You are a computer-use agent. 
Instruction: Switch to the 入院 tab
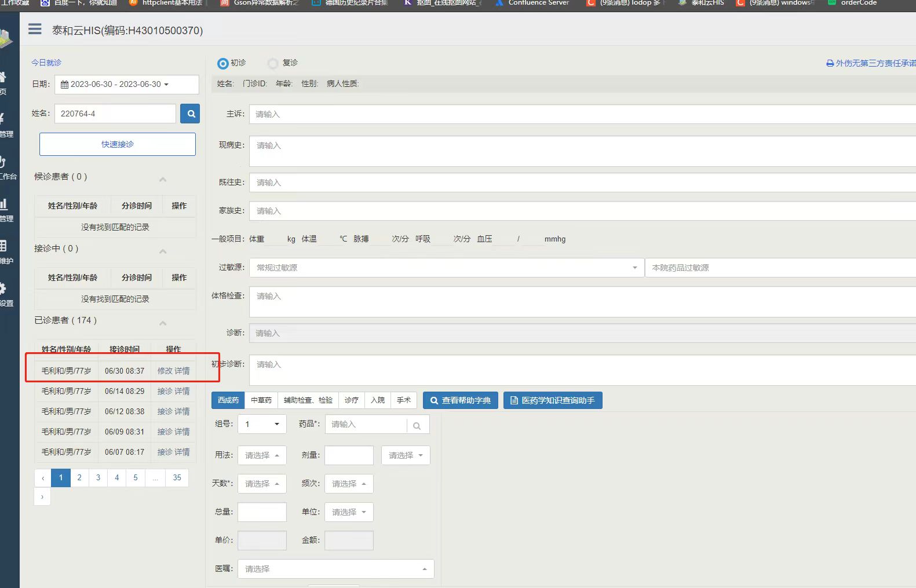378,400
